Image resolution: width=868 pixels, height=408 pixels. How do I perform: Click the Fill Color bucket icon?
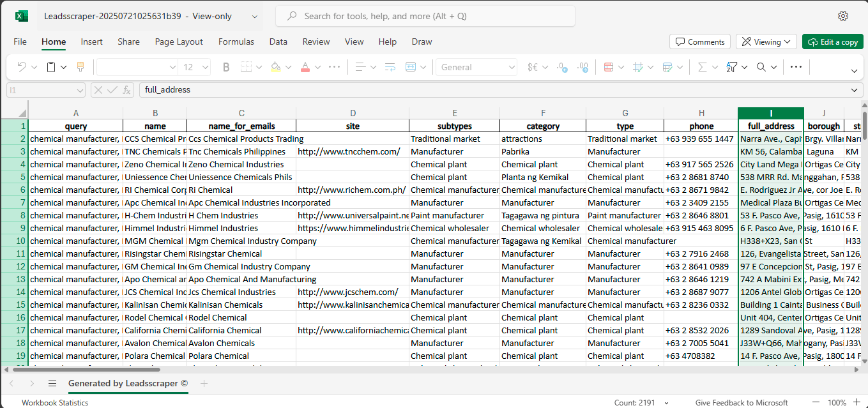(x=275, y=67)
